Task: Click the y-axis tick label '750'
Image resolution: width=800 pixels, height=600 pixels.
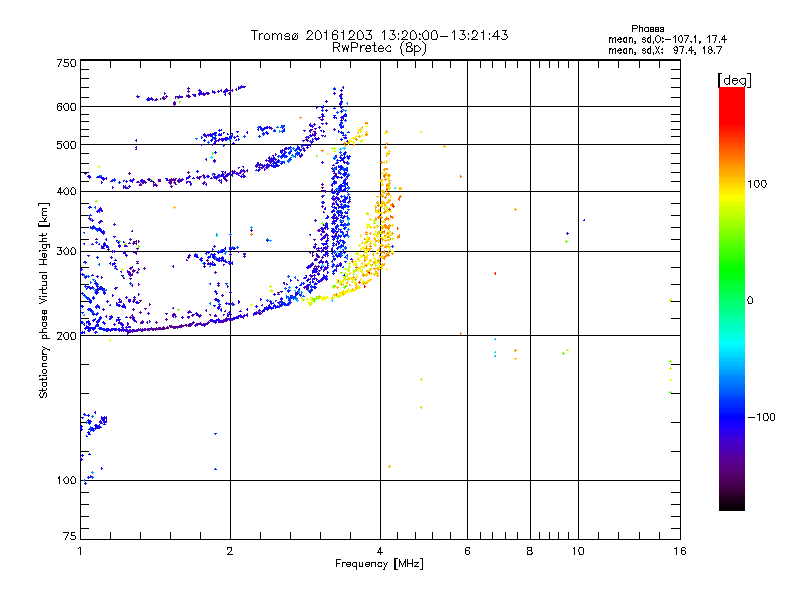Action: 66,63
